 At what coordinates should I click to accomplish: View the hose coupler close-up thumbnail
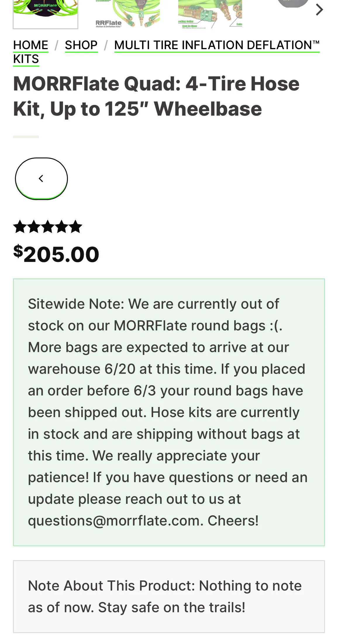pos(210,14)
